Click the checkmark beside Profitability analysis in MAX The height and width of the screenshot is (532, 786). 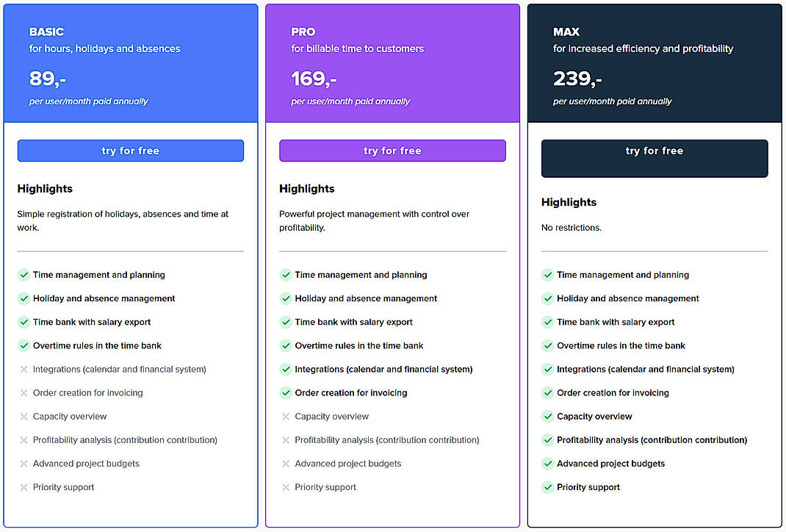547,440
